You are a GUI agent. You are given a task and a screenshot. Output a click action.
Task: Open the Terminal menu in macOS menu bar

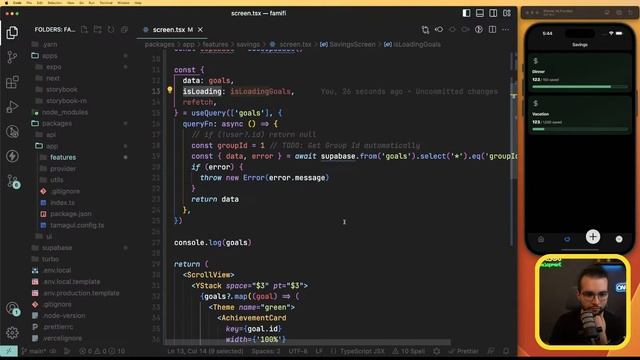tap(105, 2)
